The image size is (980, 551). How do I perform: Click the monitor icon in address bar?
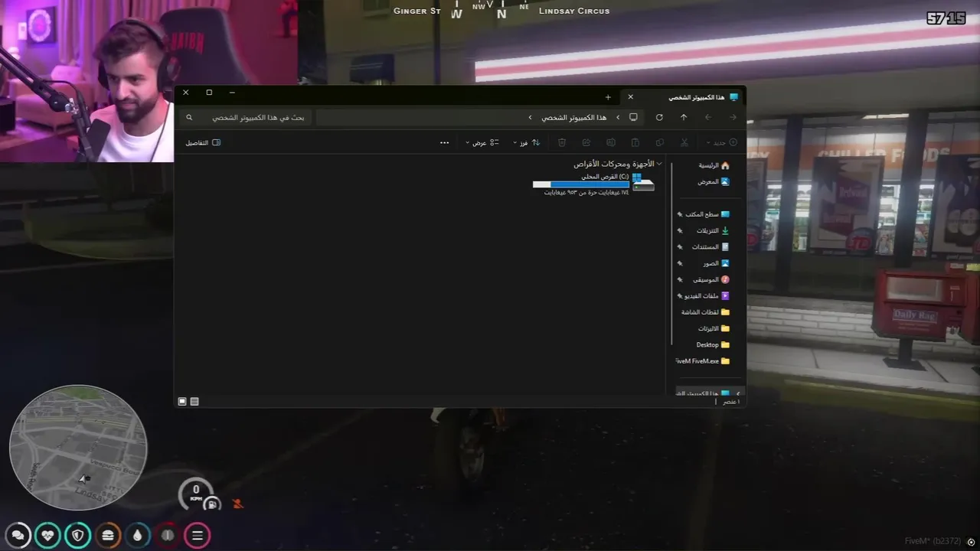click(x=633, y=117)
